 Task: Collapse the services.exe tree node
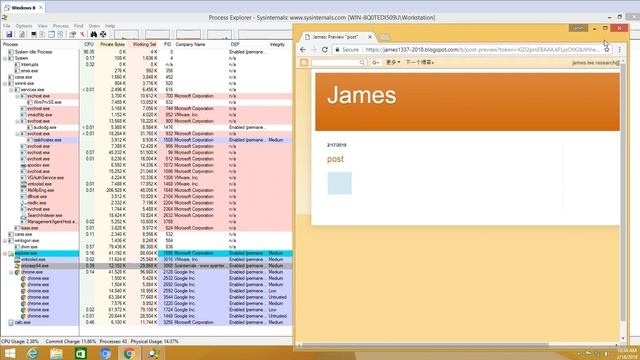click(11, 90)
